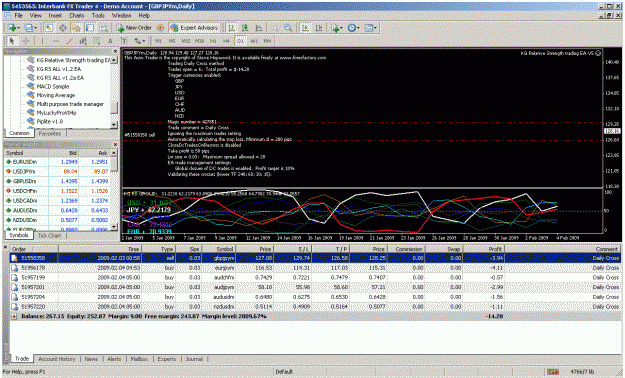Switch chart timeframe to H4
Viewport: 625px width, 378px height.
point(226,41)
